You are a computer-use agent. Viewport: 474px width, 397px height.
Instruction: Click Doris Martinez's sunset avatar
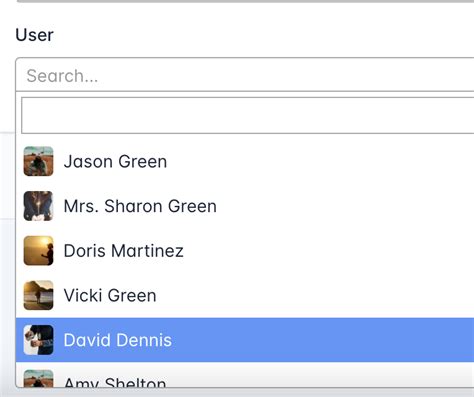coord(38,250)
